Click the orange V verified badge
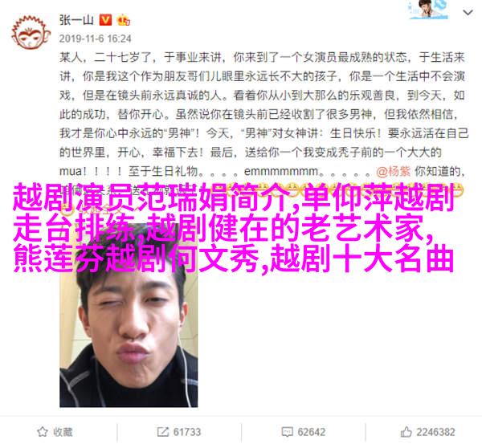Image resolution: width=482 pixels, height=448 pixels. (105, 20)
